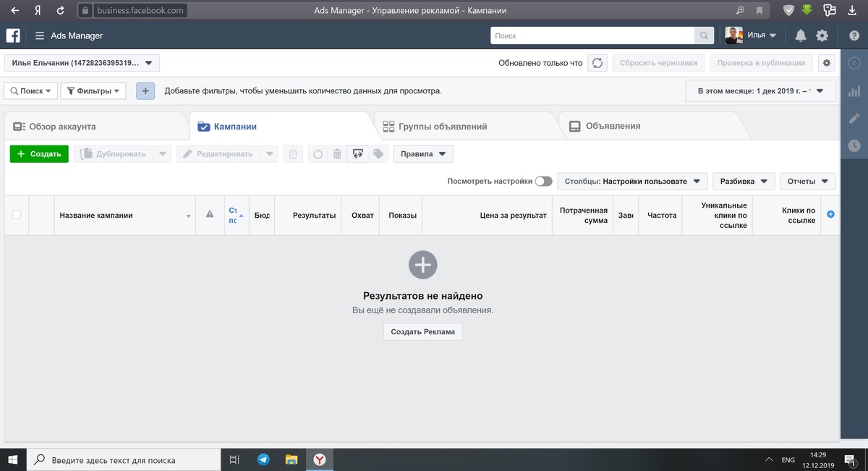Click the refresh data icon
This screenshot has width=868, height=471.
coord(597,63)
